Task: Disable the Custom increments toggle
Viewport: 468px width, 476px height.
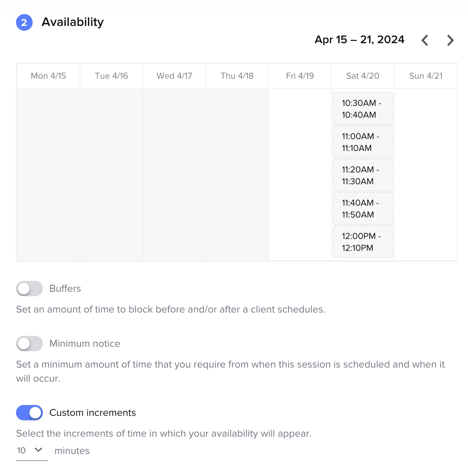Action: pos(29,413)
